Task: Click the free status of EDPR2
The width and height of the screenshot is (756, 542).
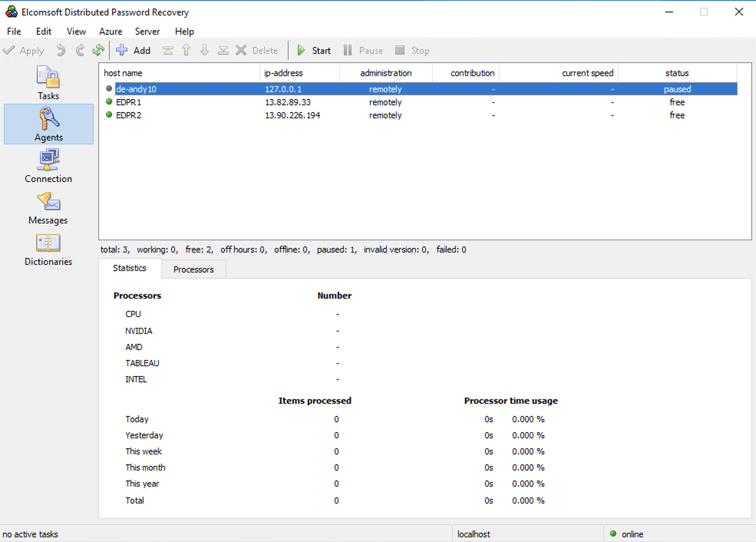Action: click(x=677, y=115)
